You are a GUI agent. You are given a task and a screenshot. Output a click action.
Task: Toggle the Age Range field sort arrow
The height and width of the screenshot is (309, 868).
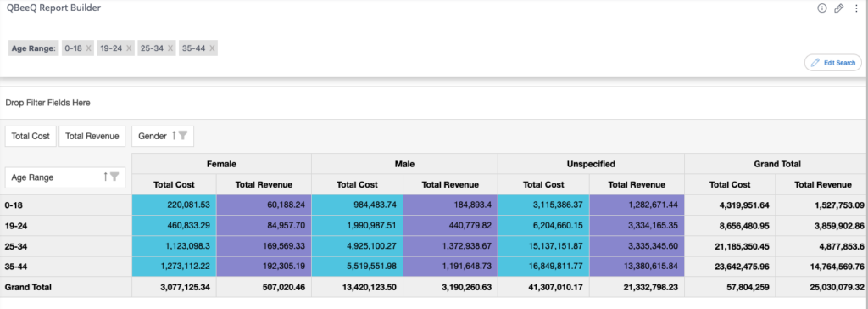click(105, 177)
